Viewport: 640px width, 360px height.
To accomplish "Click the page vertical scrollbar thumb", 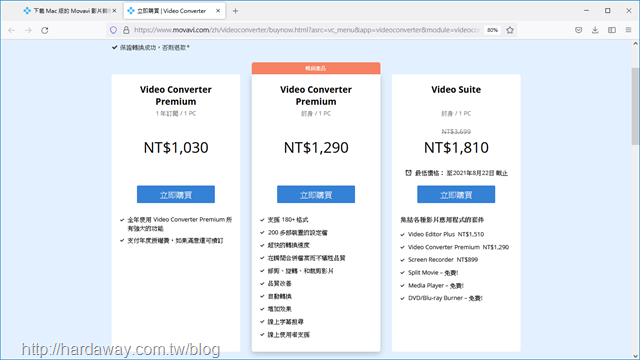I will (x=636, y=106).
